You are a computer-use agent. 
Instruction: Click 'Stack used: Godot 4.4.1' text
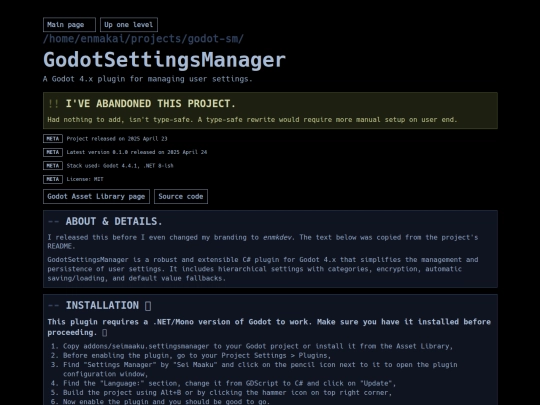point(120,166)
